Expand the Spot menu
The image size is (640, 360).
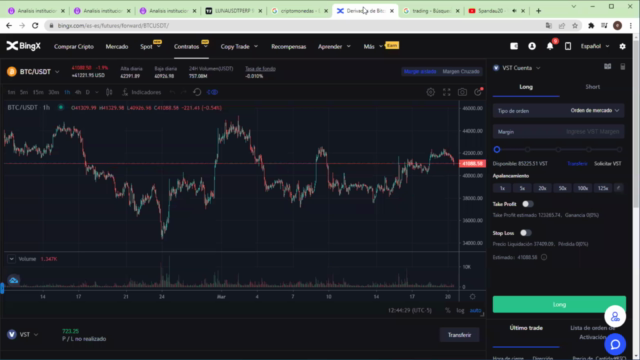point(150,47)
